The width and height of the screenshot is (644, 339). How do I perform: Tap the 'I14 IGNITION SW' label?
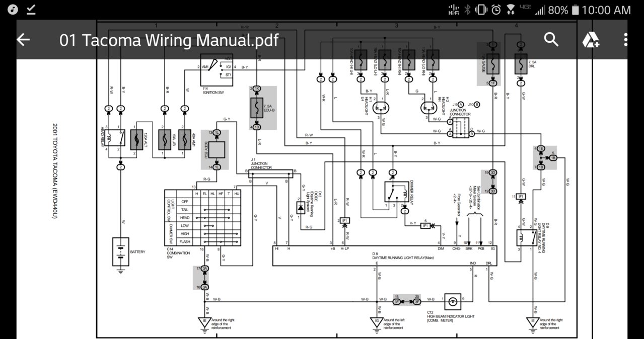pos(212,90)
